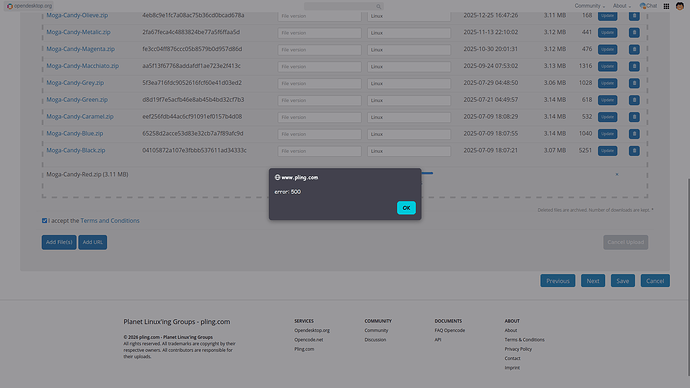Delete the Moga-Candy-Metalic.zip file
The height and width of the screenshot is (388, 690).
tap(634, 33)
